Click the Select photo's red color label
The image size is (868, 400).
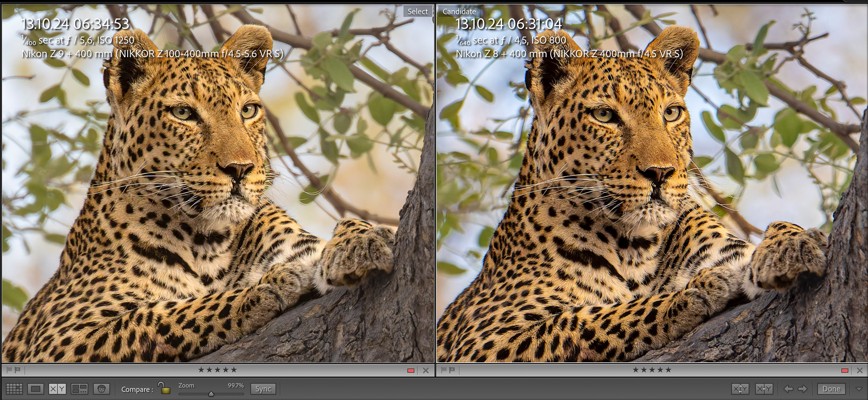coord(411,370)
